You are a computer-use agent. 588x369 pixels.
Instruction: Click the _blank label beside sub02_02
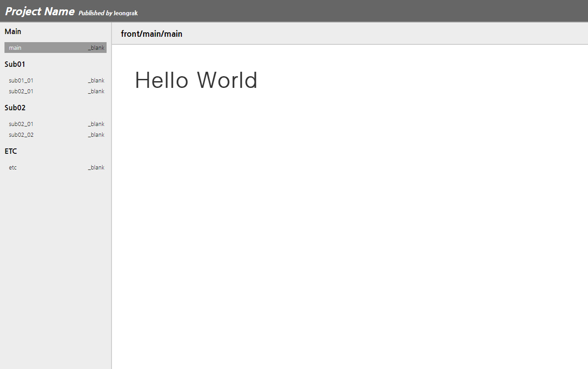point(96,135)
